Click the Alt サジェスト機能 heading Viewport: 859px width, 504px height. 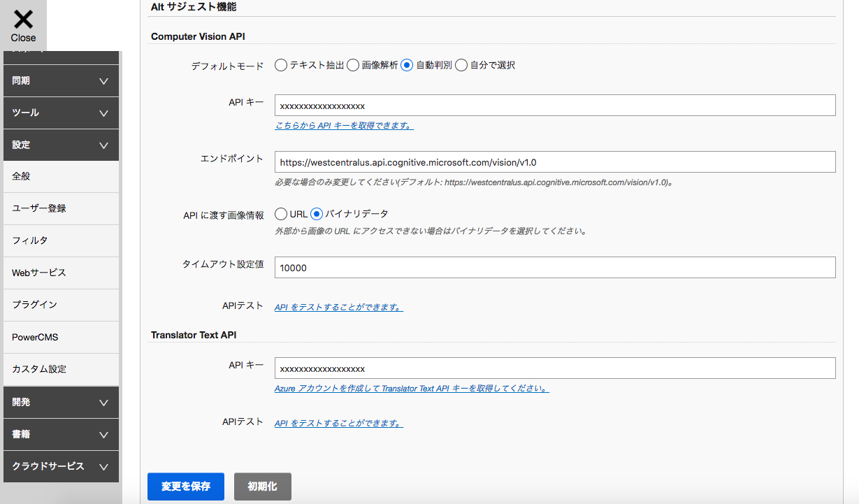point(194,7)
